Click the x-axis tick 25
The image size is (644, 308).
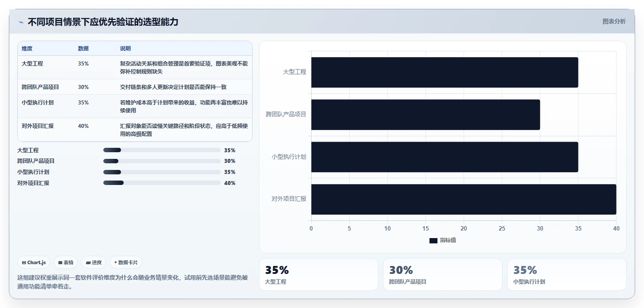coord(502,229)
